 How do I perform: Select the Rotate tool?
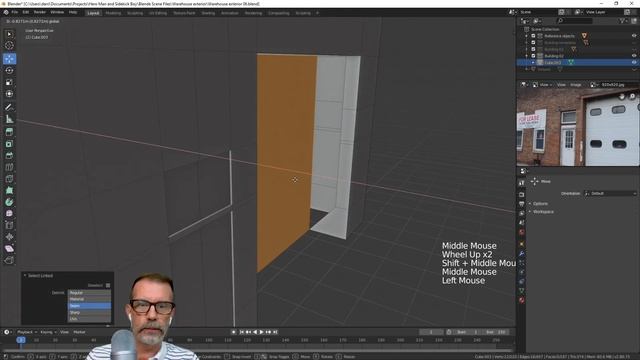click(x=9, y=71)
